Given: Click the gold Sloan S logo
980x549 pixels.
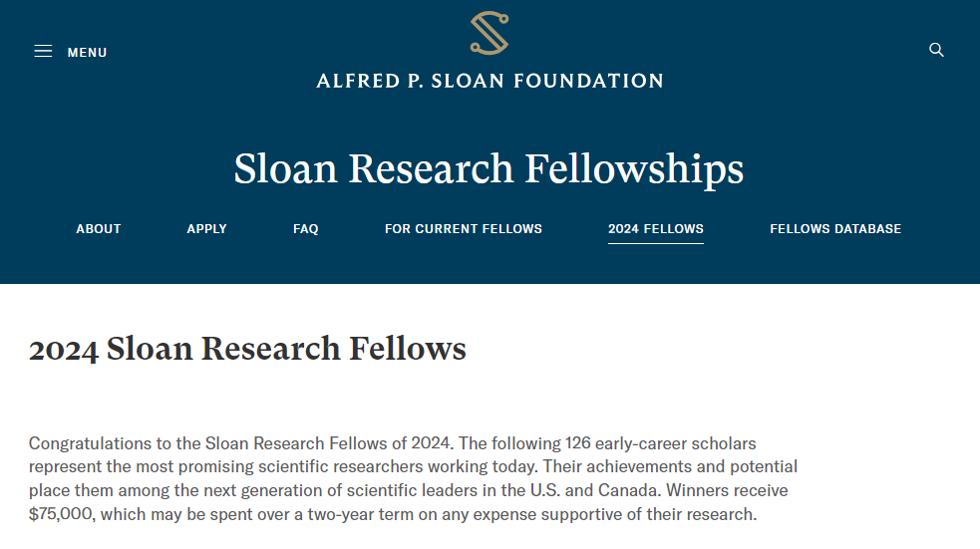Looking at the screenshot, I should 490,33.
